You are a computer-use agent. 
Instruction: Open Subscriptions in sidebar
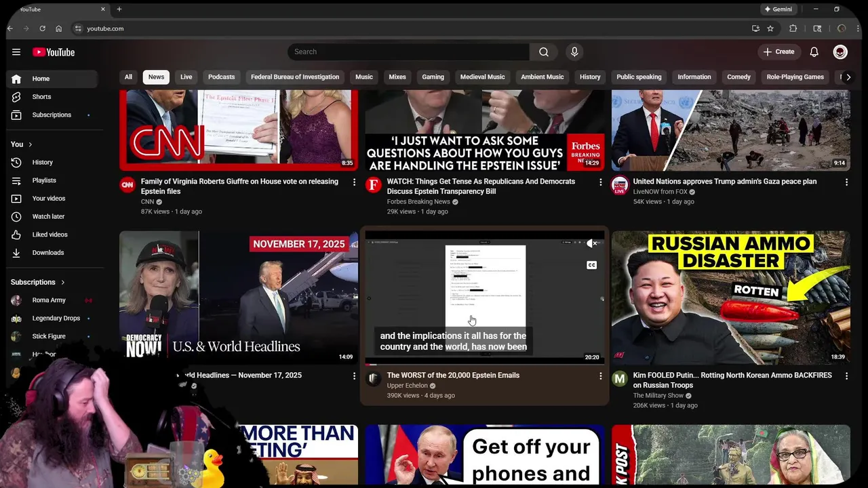(x=52, y=115)
